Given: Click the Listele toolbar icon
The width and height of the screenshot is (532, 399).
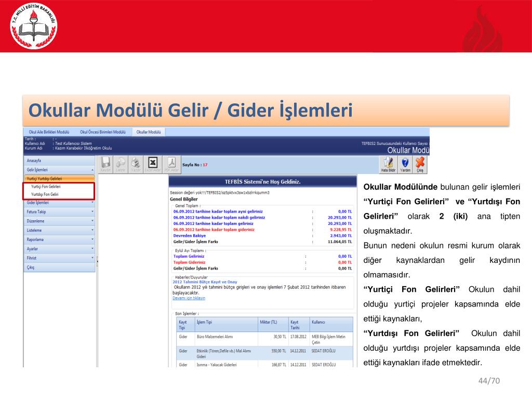Looking at the screenshot, I should tap(121, 165).
